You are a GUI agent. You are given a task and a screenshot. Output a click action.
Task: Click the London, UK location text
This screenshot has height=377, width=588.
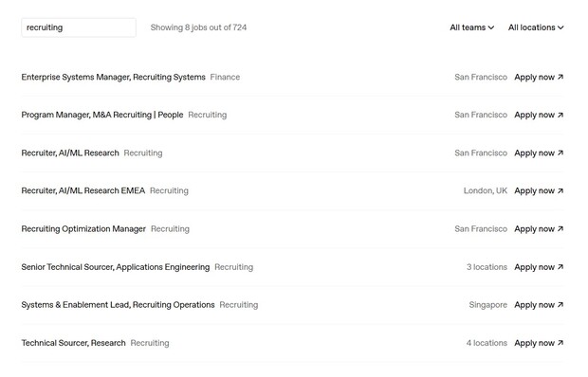point(486,191)
